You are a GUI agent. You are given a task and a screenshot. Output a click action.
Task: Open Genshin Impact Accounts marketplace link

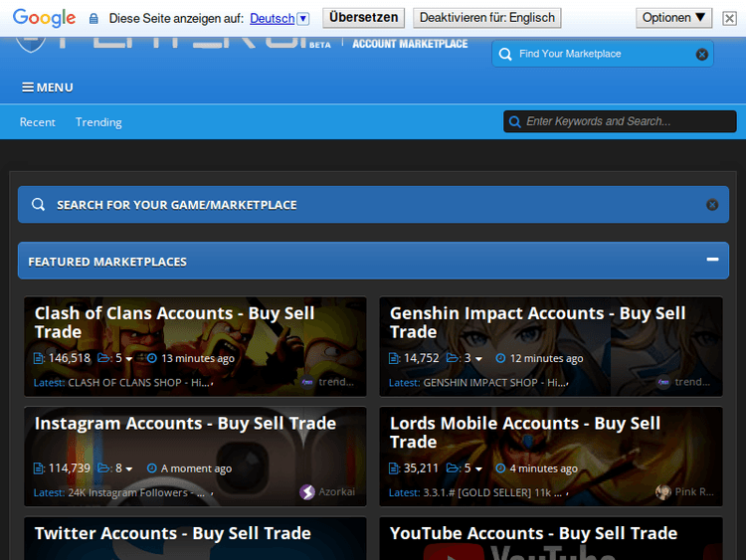537,322
